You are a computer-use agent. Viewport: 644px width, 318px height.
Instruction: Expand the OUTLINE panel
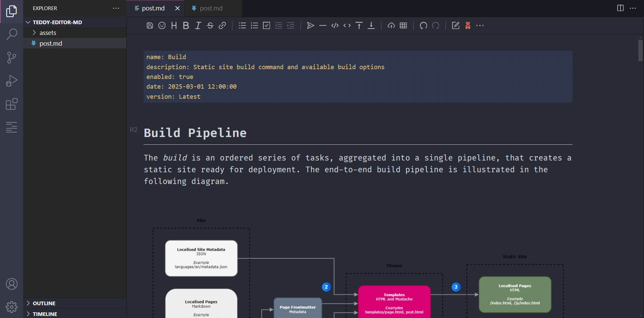pos(75,303)
